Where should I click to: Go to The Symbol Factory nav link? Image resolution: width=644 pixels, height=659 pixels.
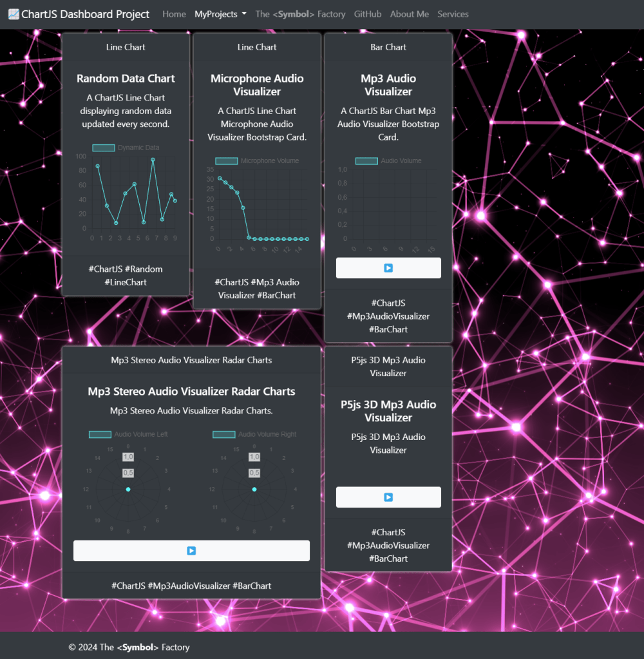[300, 14]
